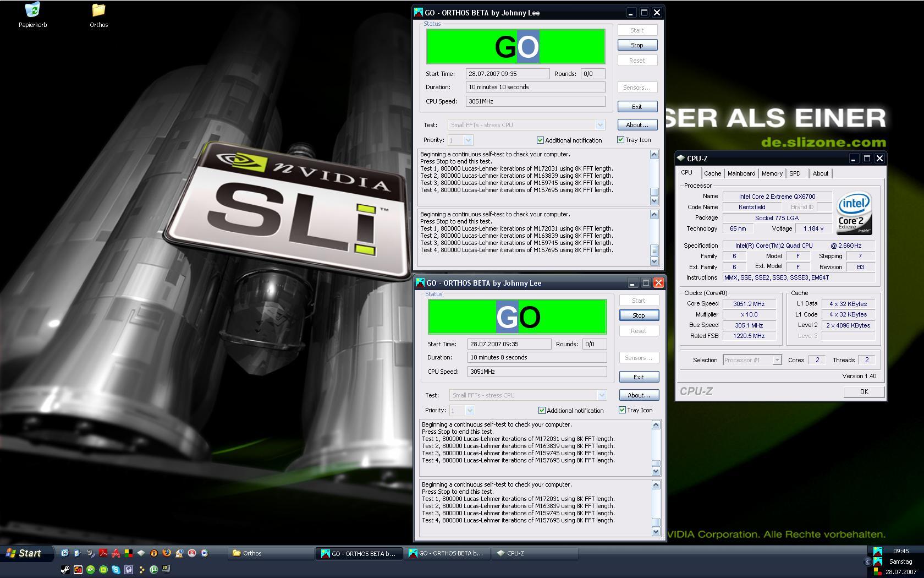Click the green chip icon in quick launch
This screenshot has height=578, width=924.
[x=103, y=570]
